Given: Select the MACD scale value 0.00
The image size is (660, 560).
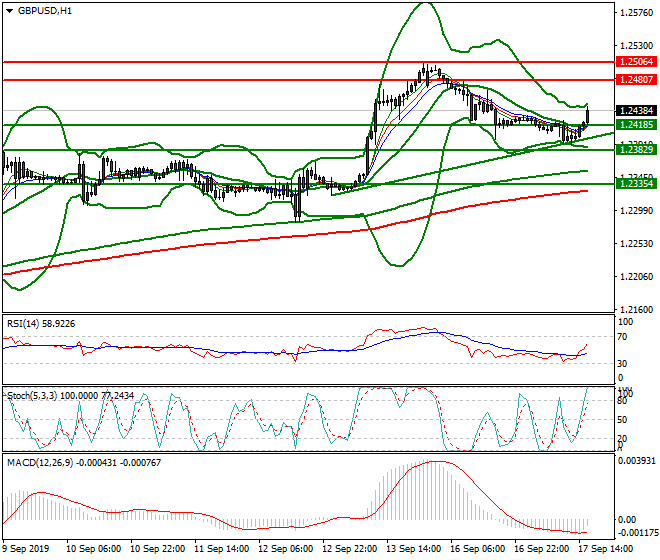Looking at the screenshot, I should (627, 520).
